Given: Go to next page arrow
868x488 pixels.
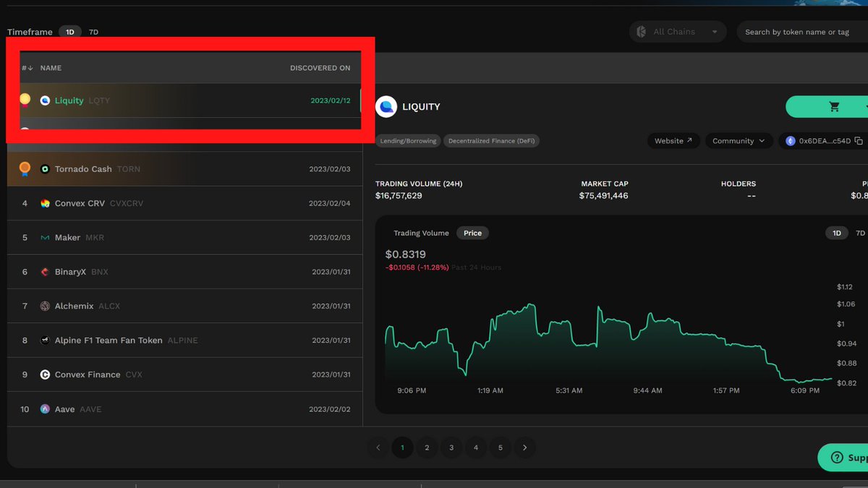Looking at the screenshot, I should 525,448.
